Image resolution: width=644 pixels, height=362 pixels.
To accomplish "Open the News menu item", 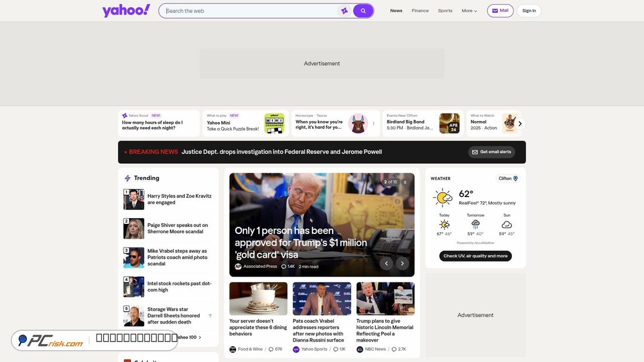I will pos(396,11).
